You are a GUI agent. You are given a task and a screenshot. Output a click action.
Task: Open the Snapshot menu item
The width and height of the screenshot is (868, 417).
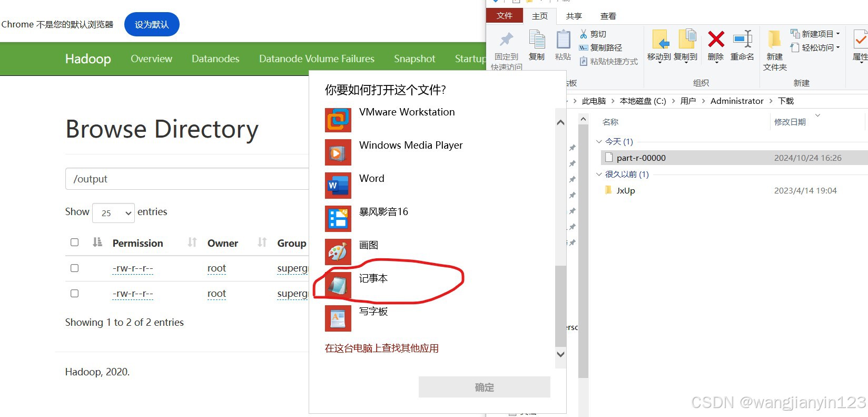click(x=415, y=59)
